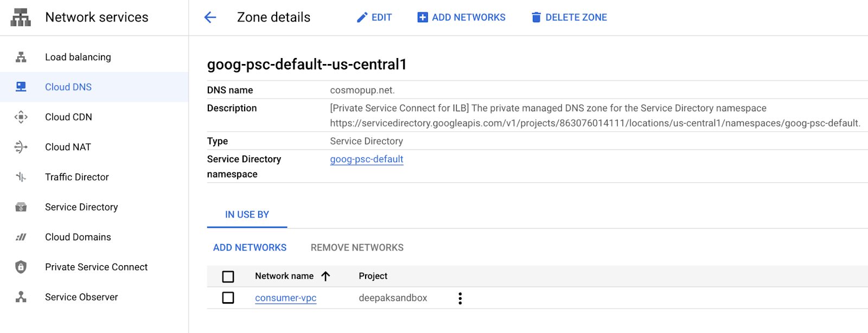Open Load balancing via its sidebar icon
The image size is (868, 333).
click(21, 57)
